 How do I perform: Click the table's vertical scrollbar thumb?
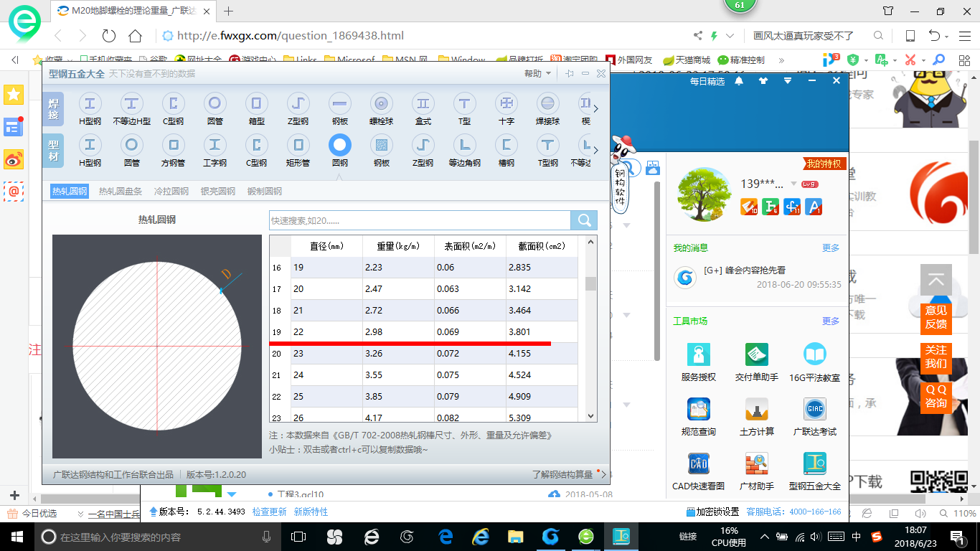point(590,283)
